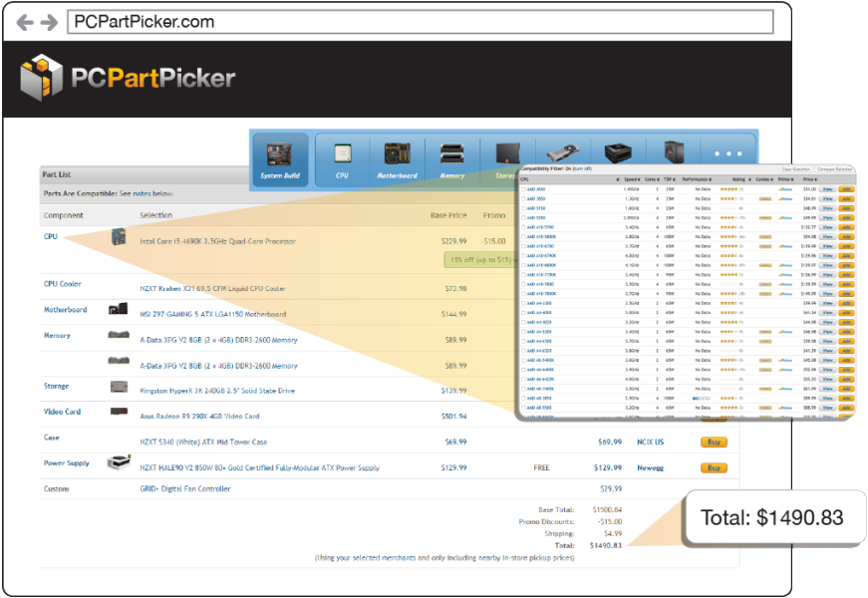Open the Memory category icon
The width and height of the screenshot is (868, 598).
(x=451, y=159)
